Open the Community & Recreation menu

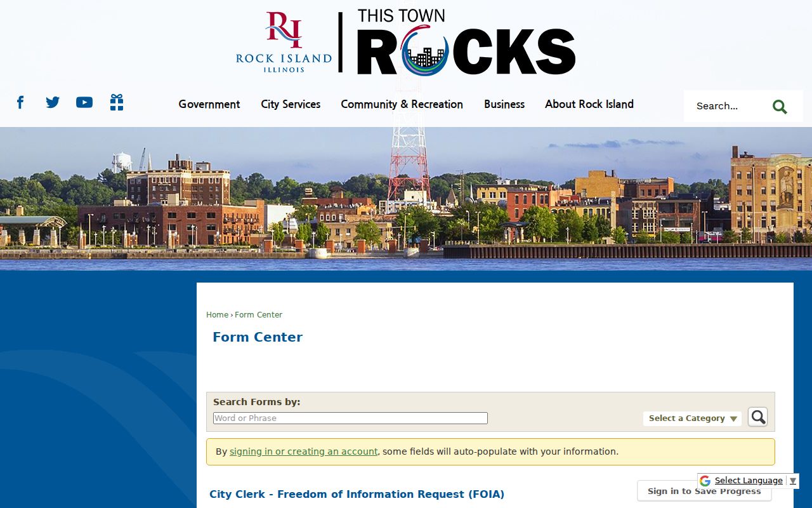pos(402,104)
